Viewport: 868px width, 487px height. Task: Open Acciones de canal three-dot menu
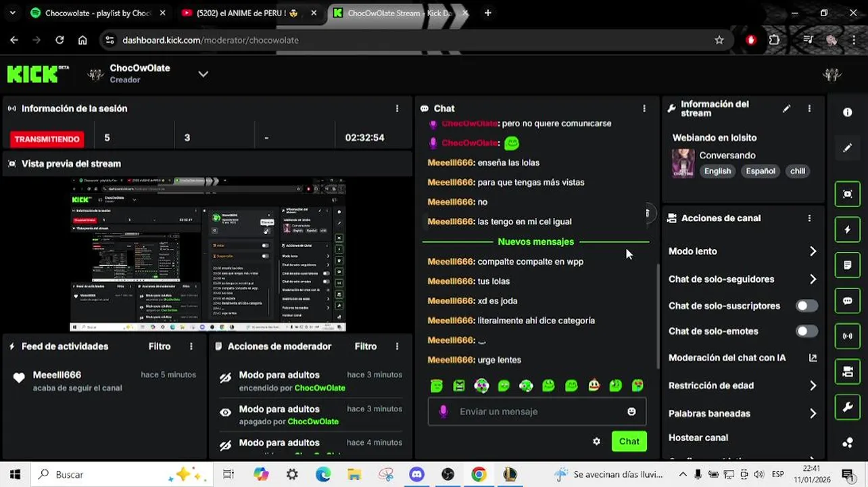point(809,218)
